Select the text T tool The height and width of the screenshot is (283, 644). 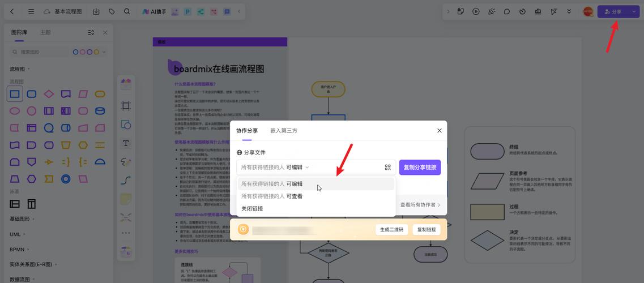pos(126,143)
